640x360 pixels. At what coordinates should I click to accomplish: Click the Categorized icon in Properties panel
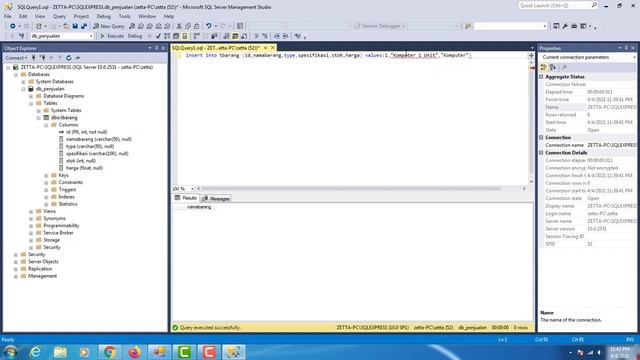(x=544, y=67)
